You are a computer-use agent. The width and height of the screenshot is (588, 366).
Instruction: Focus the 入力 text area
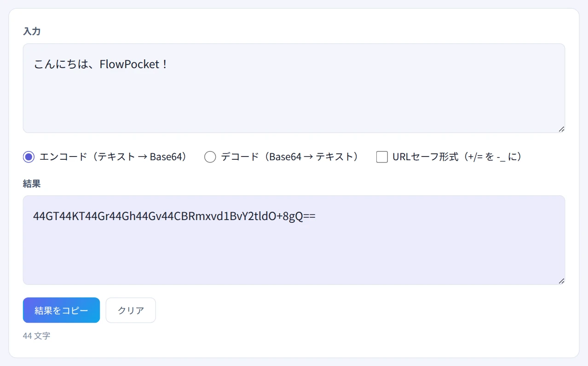point(294,88)
